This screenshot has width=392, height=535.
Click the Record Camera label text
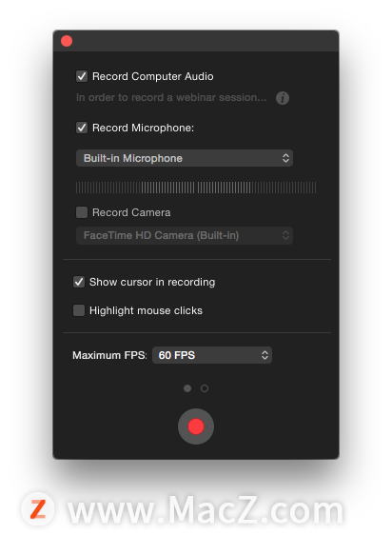pos(131,212)
